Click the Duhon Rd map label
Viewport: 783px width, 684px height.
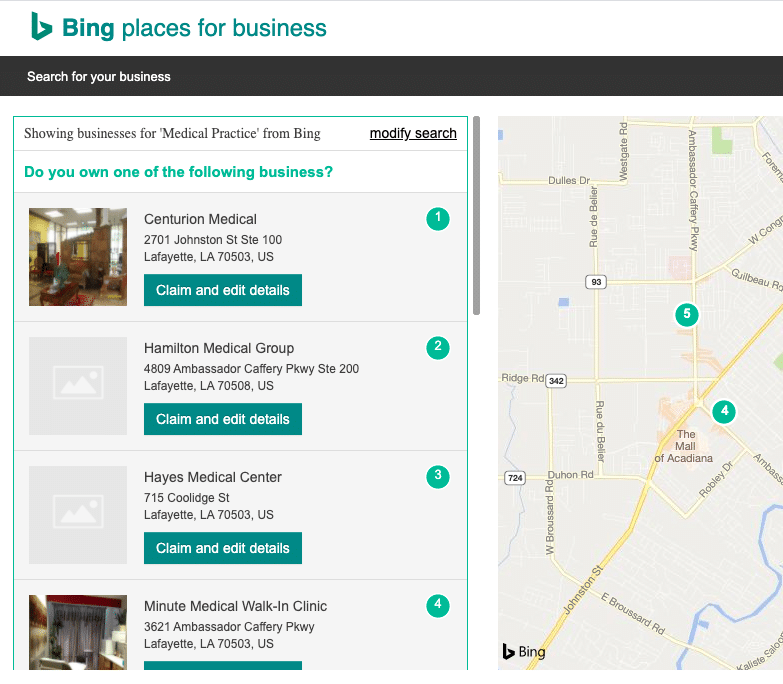(x=570, y=474)
